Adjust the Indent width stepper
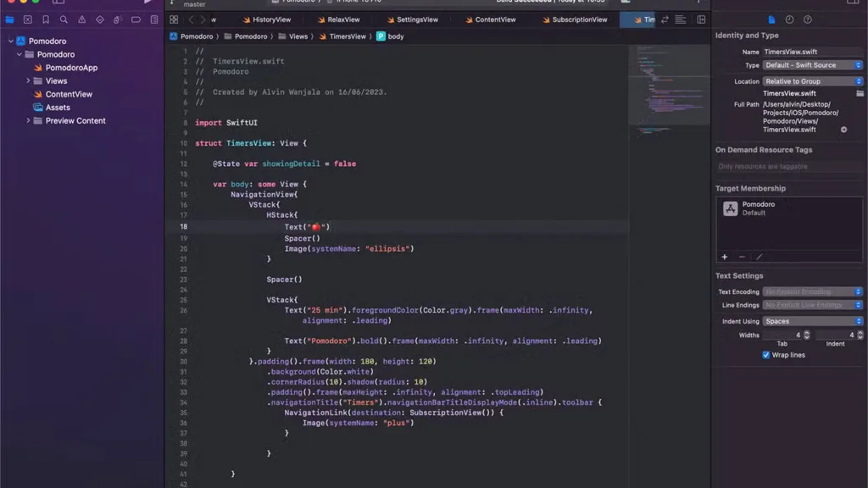Image resolution: width=868 pixels, height=488 pixels. click(860, 335)
